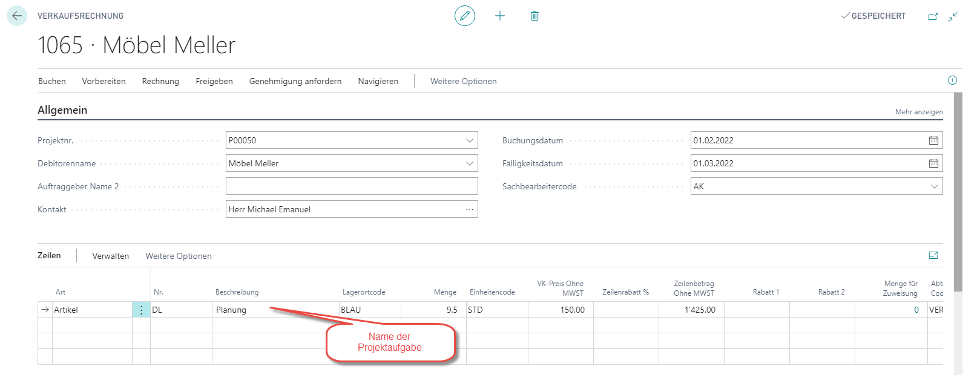
Task: Click the Rabatt 2 column header
Action: click(x=831, y=292)
